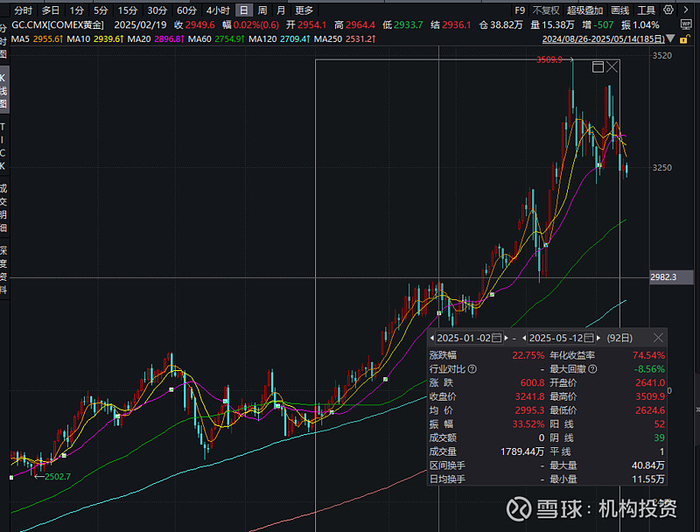
Task: Select TICK in left sidebar
Action: 3,147
